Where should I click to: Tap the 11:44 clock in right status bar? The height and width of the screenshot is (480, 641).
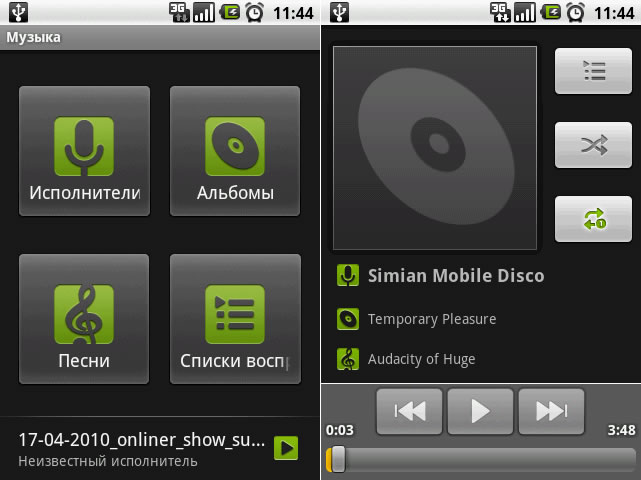614,13
